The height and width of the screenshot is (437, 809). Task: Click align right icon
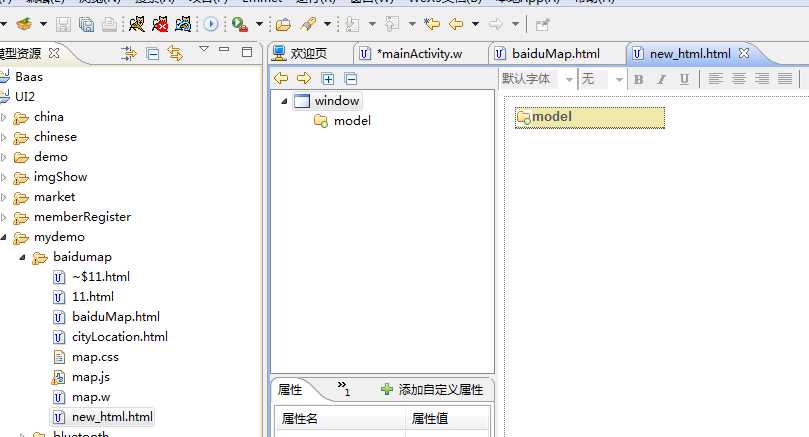(x=762, y=79)
